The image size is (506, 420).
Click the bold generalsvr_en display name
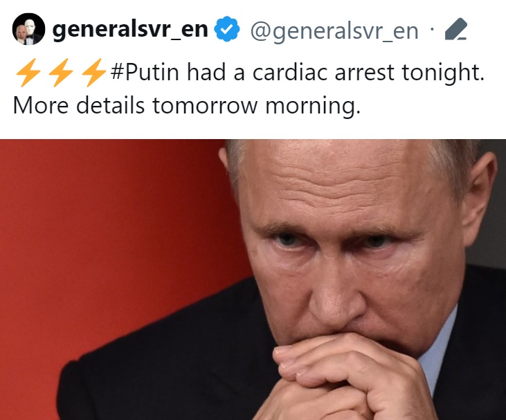130,30
